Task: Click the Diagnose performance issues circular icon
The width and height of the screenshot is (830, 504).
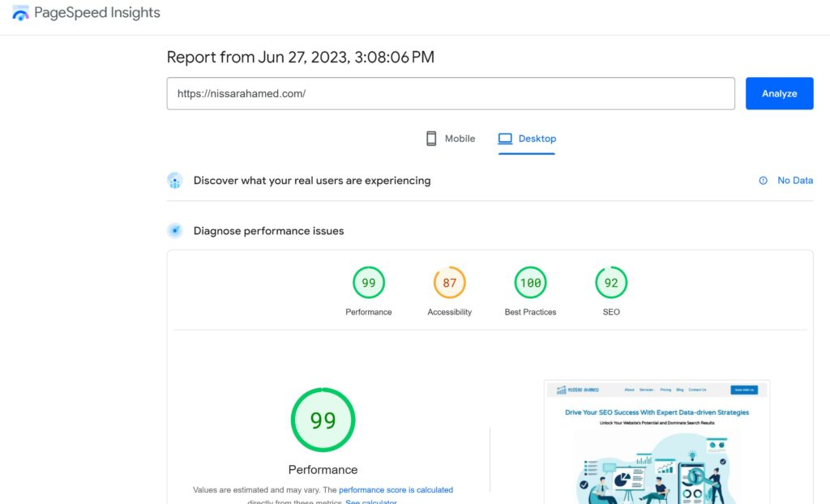Action: 175,230
